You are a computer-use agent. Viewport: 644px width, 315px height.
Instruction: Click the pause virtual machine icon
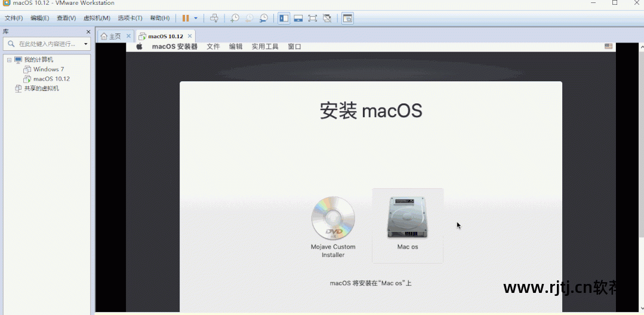tap(186, 18)
